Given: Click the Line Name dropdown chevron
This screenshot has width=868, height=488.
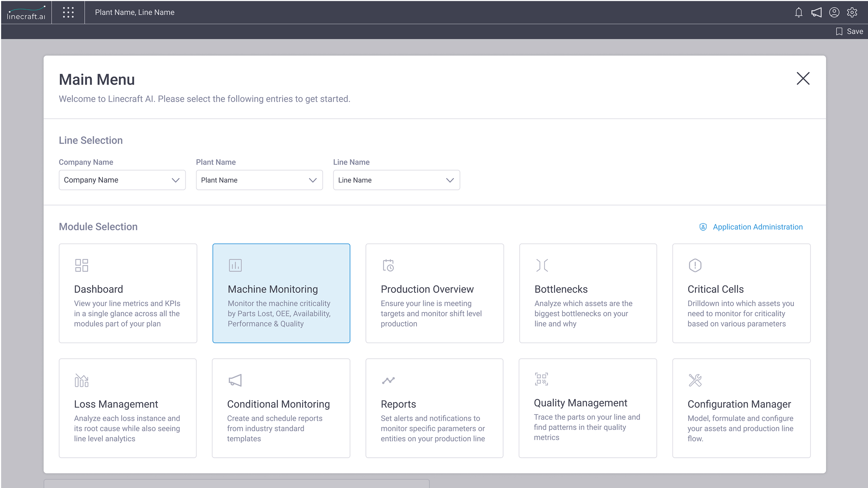Looking at the screenshot, I should 450,180.
